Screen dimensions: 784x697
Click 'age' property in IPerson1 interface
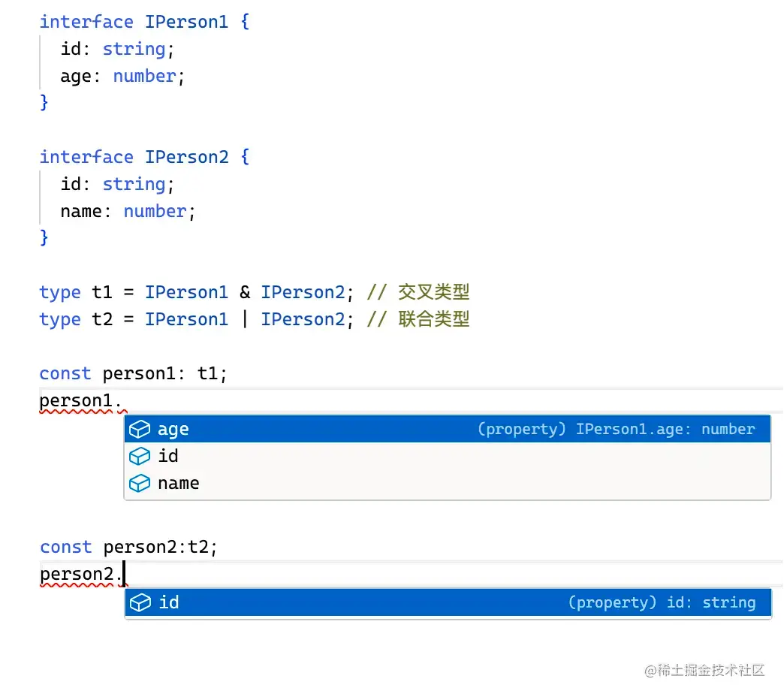76,77
